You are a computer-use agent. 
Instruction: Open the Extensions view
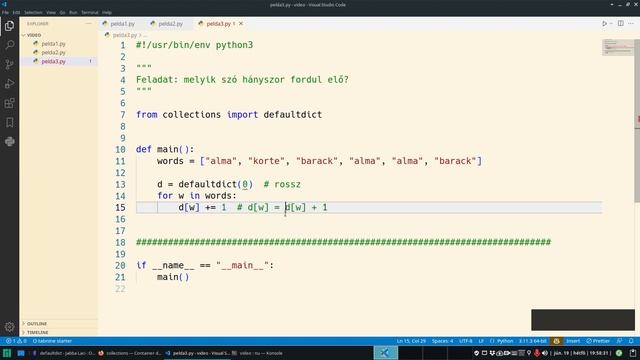9,103
